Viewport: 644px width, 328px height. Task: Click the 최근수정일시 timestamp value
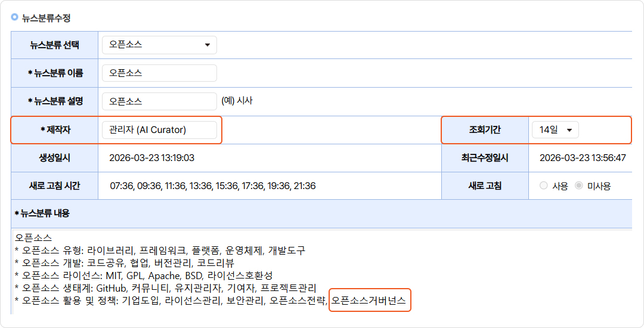tap(582, 158)
